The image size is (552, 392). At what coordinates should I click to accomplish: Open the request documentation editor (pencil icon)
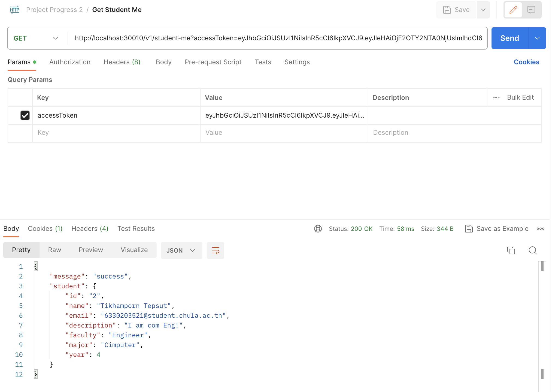[513, 10]
